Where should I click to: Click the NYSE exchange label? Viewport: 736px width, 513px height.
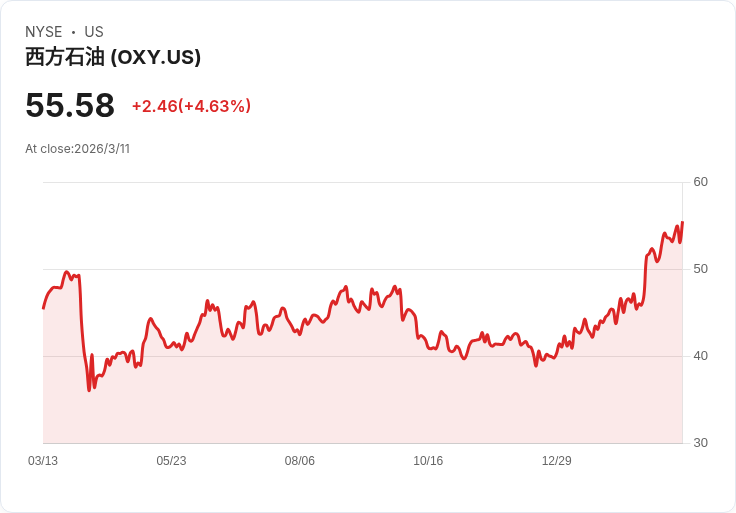(43, 32)
